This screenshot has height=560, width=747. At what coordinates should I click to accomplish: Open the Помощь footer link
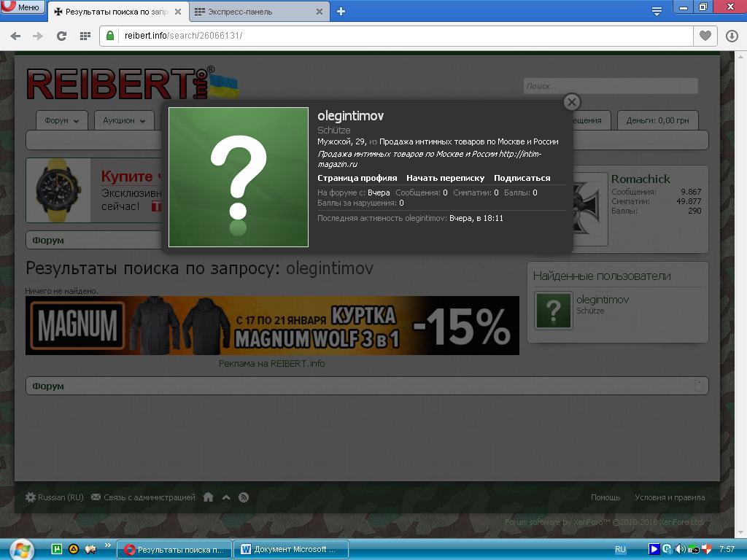click(x=605, y=497)
